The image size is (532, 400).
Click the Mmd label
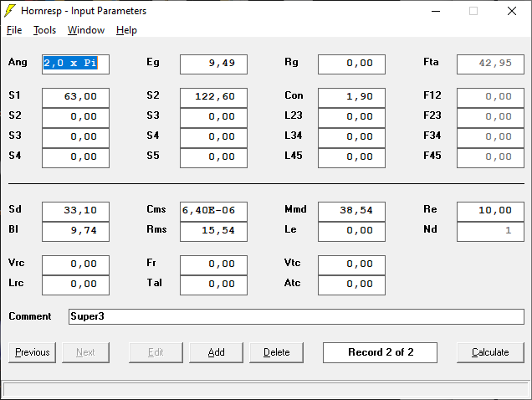click(x=295, y=209)
